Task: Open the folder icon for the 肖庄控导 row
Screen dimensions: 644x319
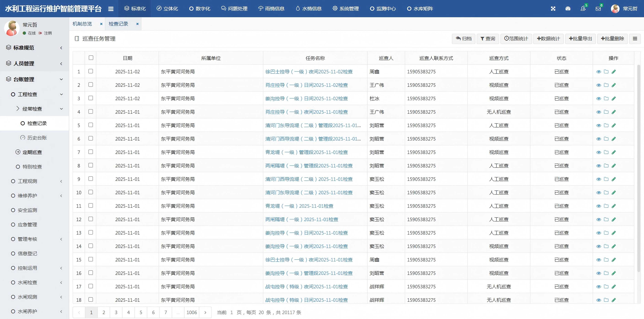Action: pos(606,85)
